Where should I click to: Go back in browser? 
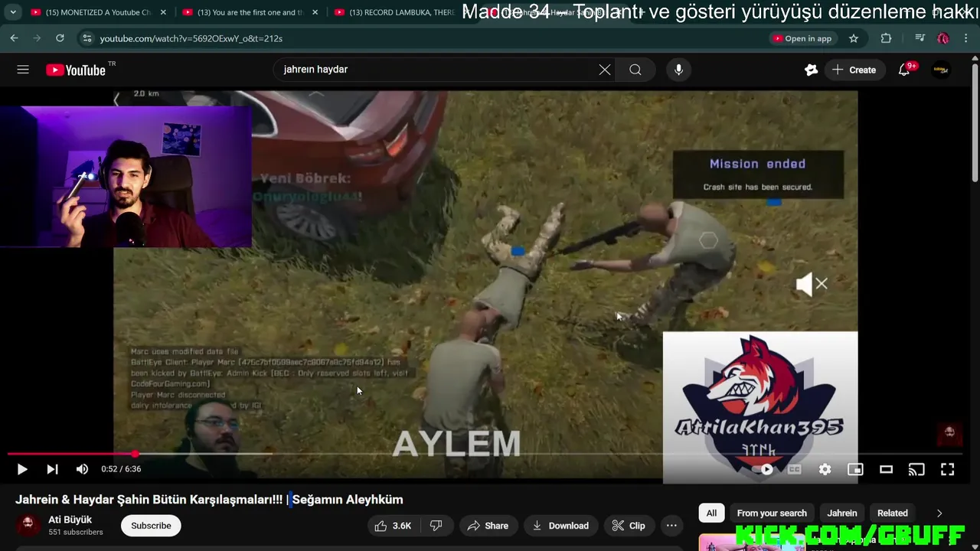click(x=14, y=38)
